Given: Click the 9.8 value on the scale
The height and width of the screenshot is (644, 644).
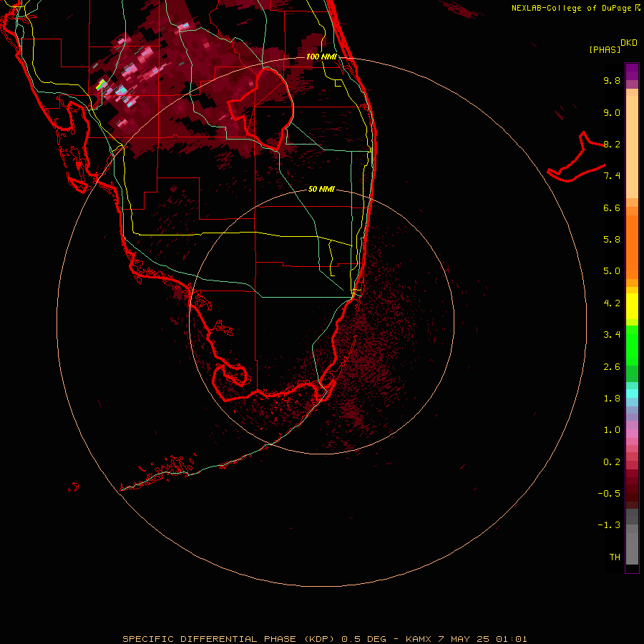Looking at the screenshot, I should coord(612,80).
